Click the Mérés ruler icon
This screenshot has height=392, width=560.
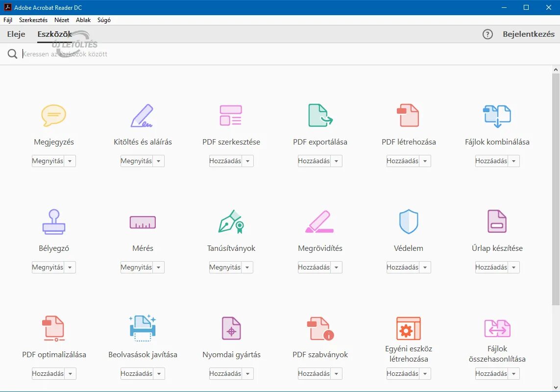(x=143, y=222)
